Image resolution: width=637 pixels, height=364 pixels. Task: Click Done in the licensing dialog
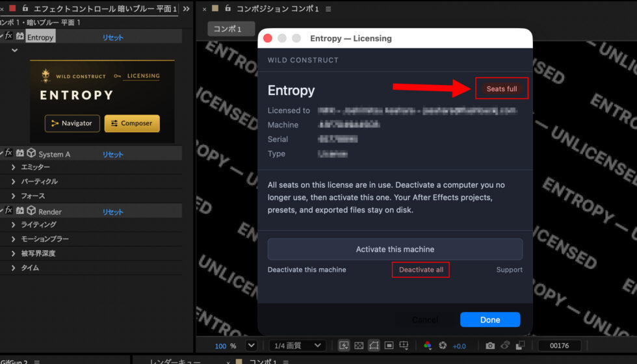tap(490, 320)
